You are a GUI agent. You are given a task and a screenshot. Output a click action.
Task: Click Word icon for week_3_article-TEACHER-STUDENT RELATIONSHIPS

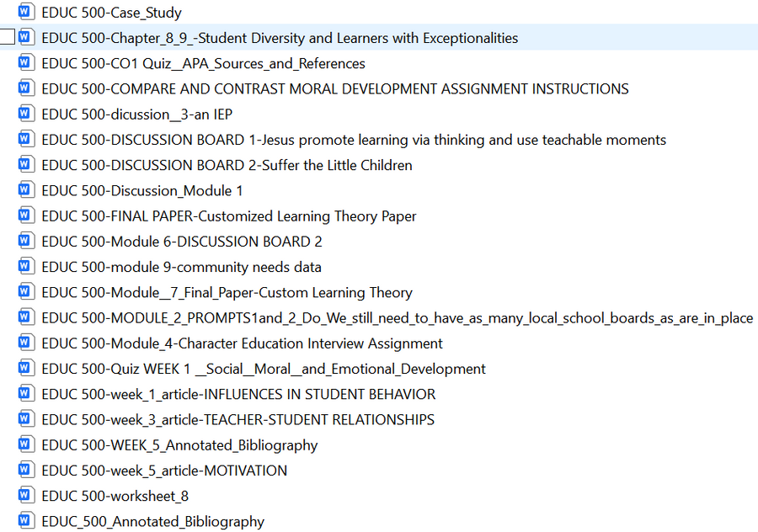point(26,418)
